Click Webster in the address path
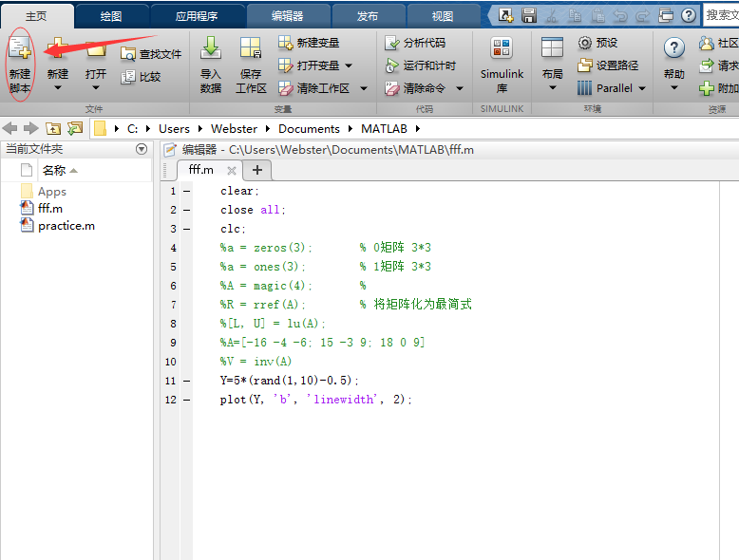 pos(234,128)
